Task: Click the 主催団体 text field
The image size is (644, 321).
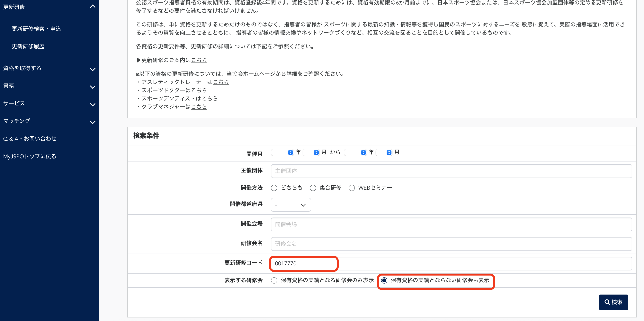Action: (x=451, y=171)
